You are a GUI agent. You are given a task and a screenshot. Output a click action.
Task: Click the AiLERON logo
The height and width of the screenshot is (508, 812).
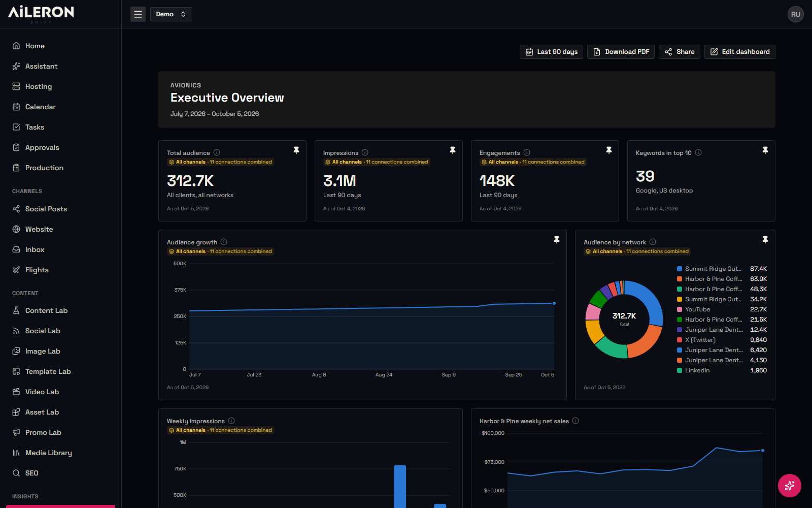tap(41, 12)
